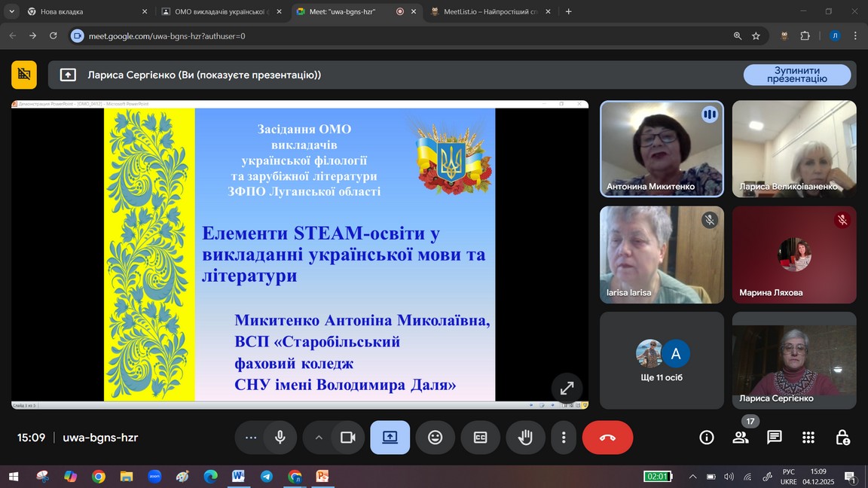Click the screen share presenting button

(390, 438)
